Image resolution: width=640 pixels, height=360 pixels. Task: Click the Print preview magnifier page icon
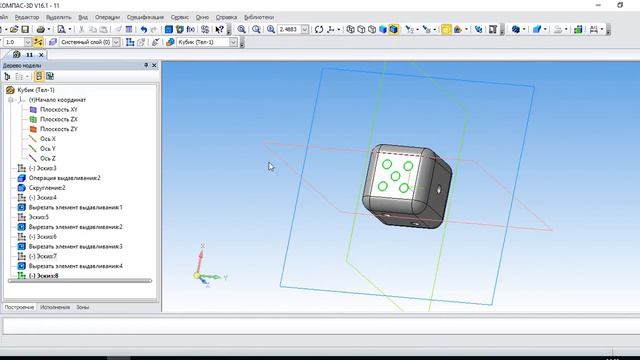click(x=61, y=29)
